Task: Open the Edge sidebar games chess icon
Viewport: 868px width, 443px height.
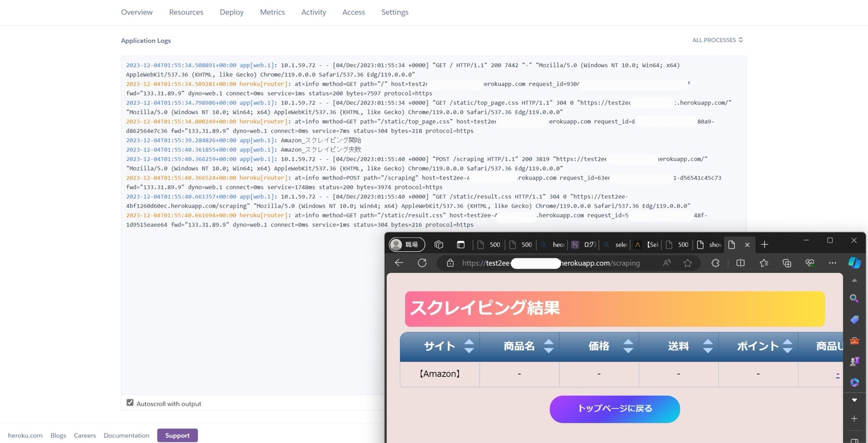Action: click(854, 361)
